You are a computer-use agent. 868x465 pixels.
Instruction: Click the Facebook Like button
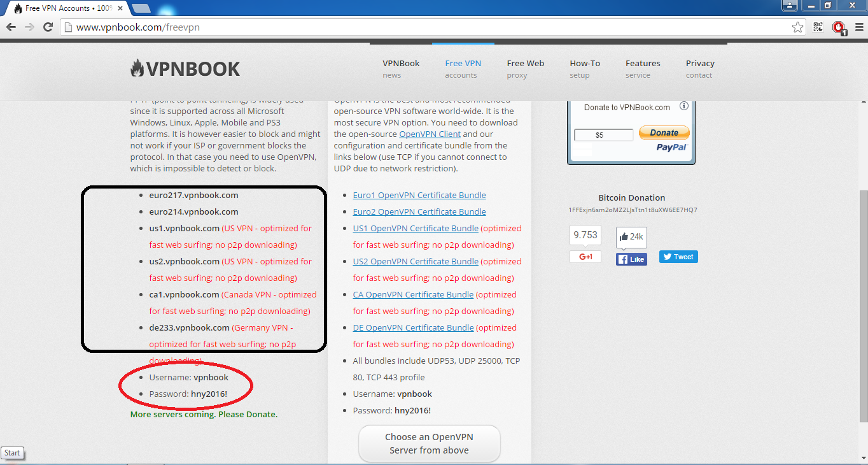(x=631, y=259)
